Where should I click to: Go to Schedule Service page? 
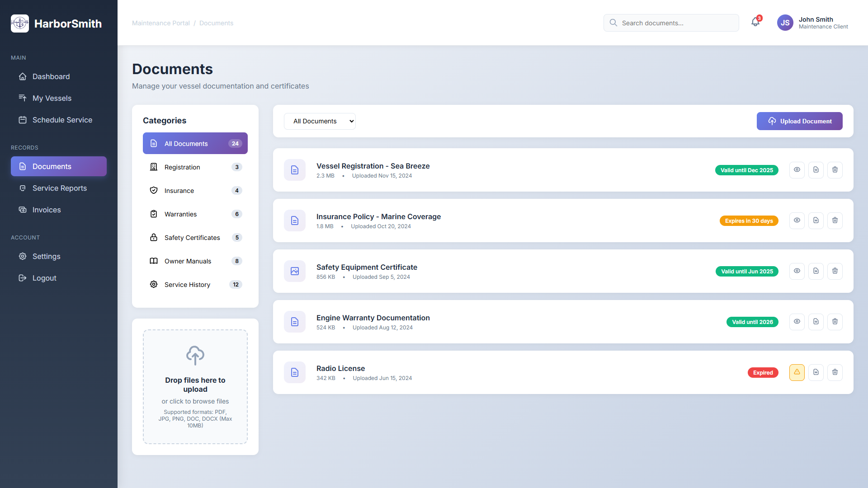click(x=62, y=120)
